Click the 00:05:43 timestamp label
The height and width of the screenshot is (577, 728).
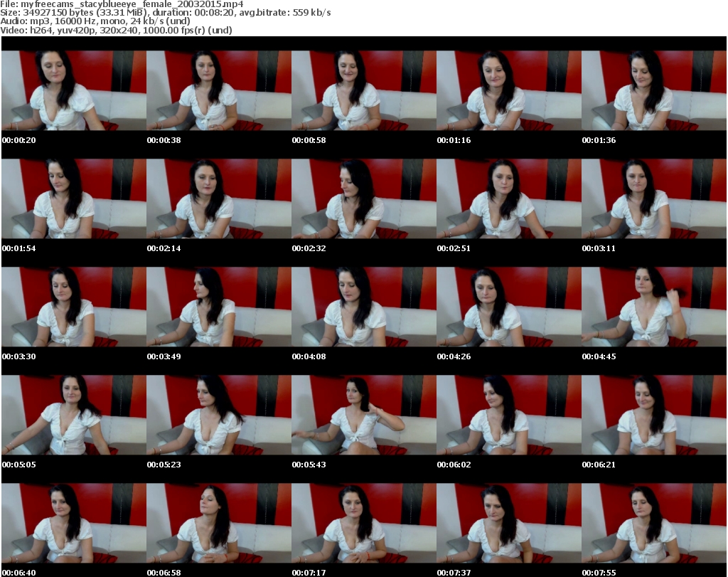click(309, 465)
